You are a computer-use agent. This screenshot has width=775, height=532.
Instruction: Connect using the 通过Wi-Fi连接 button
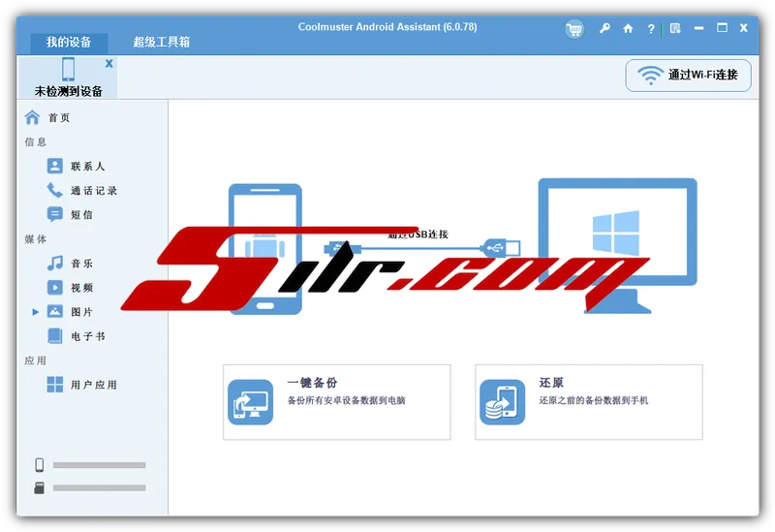[688, 76]
